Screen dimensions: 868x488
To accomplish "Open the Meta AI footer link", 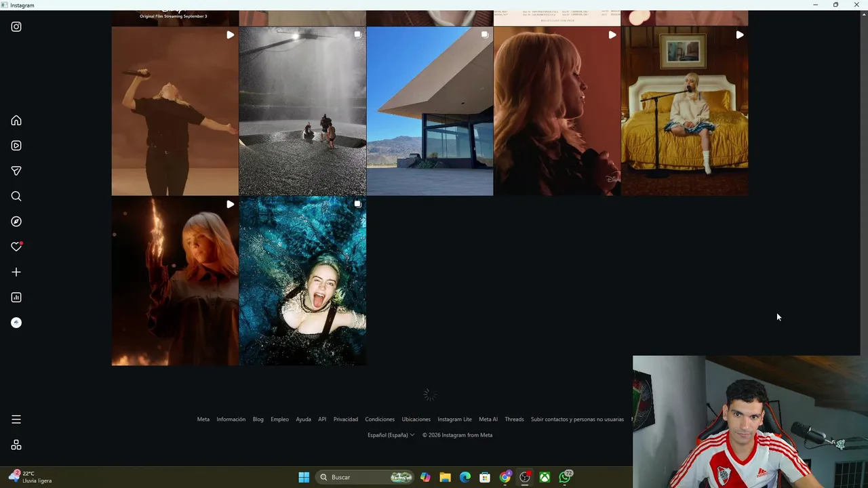I will (488, 420).
